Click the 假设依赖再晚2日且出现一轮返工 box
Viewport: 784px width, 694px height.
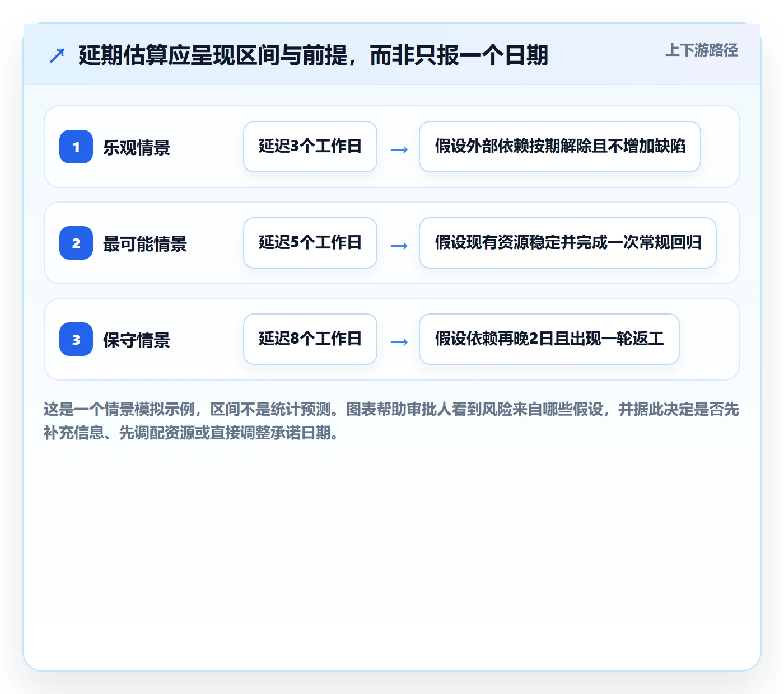[549, 339]
